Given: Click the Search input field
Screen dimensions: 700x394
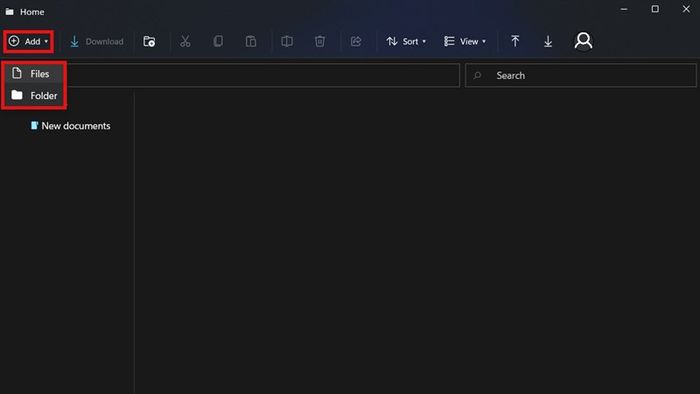Looking at the screenshot, I should coord(580,75).
